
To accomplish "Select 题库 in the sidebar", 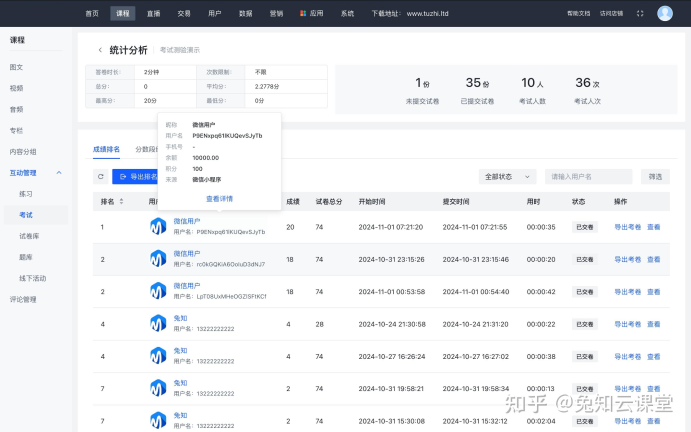I will [x=26, y=257].
